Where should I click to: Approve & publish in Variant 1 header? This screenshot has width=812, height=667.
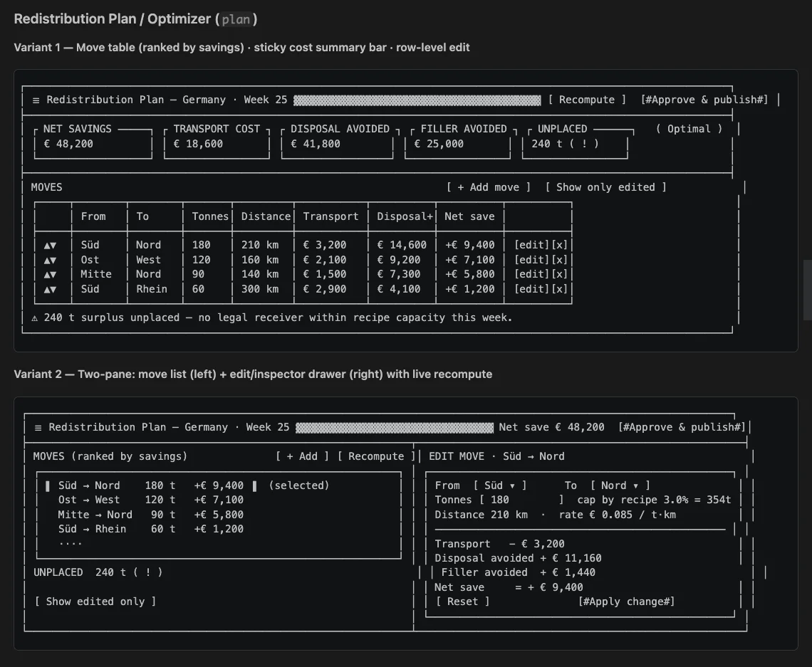tap(704, 100)
